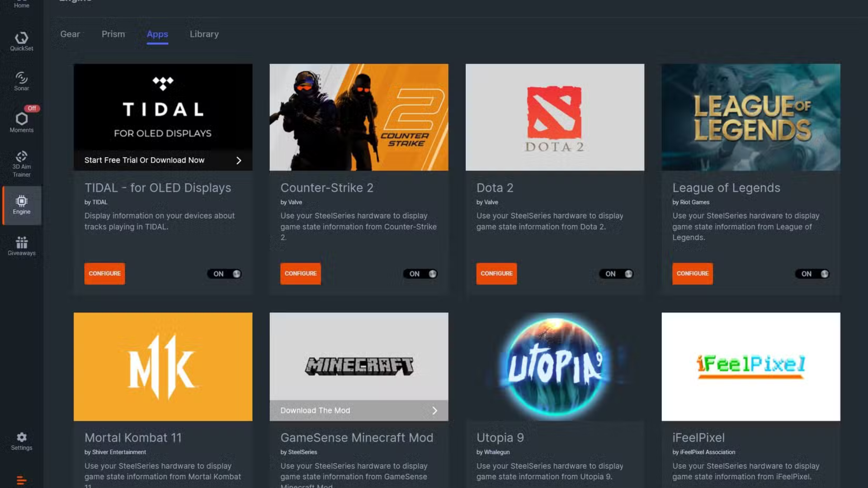This screenshot has height=488, width=868.
Task: Click the Minecraft Download The Mod chevron arrow
Action: point(434,410)
